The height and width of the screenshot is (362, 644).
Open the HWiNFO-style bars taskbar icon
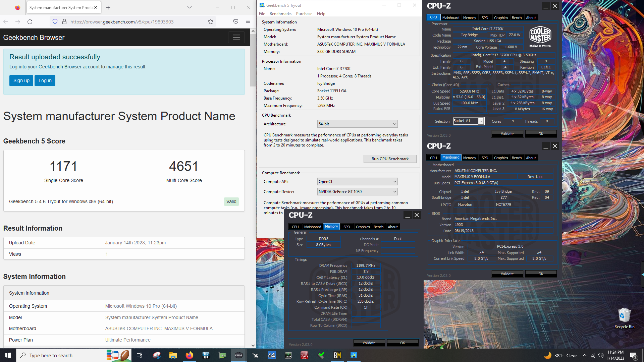(206, 355)
